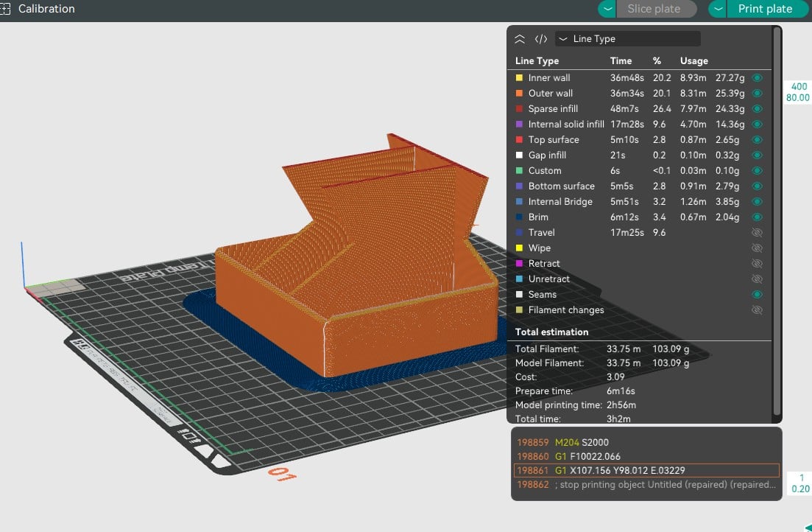Click the Top surface red swatch
Screen dimensions: 812x532
[x=519, y=139]
